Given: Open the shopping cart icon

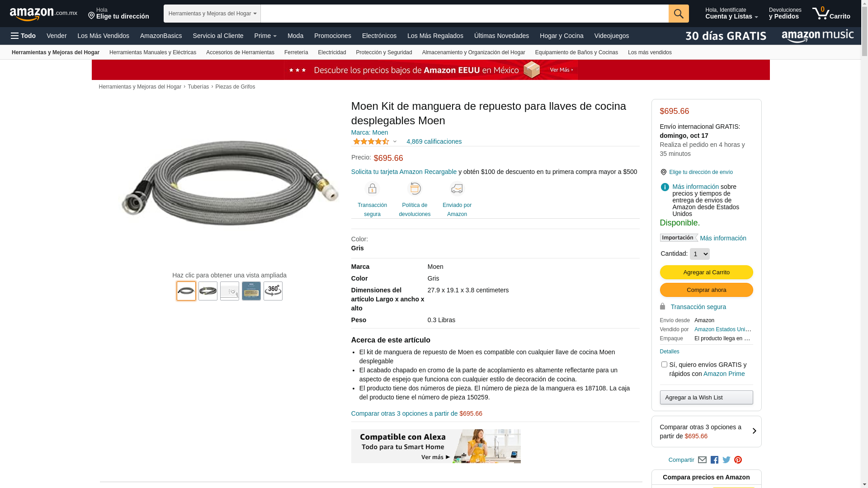Looking at the screenshot, I should pyautogui.click(x=831, y=14).
